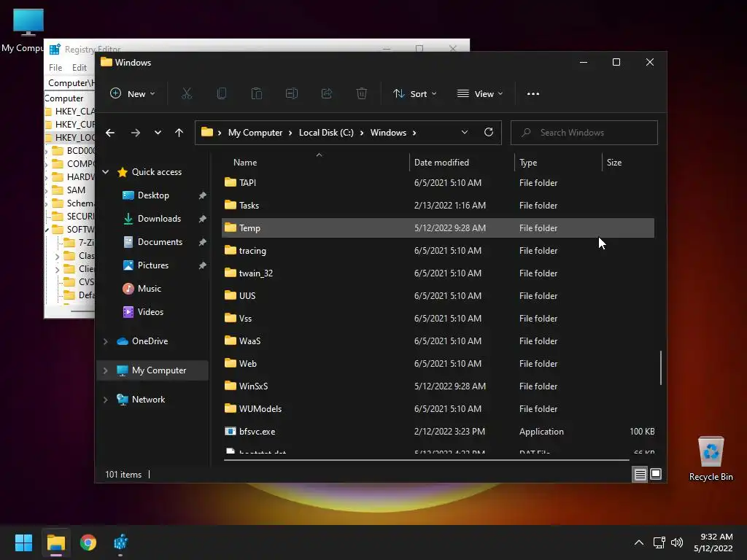Select HARDWARE key in Registry Editor
747x560 pixels.
[80, 176]
